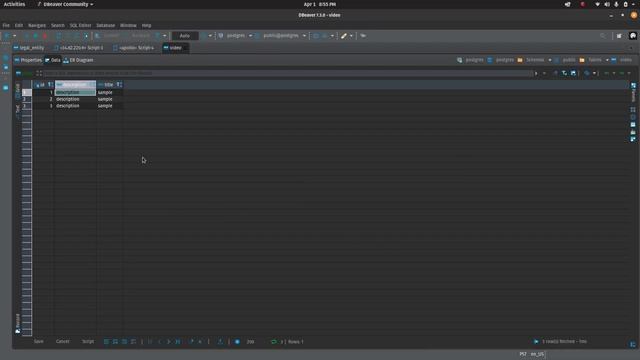Open the Search menu

(58, 25)
